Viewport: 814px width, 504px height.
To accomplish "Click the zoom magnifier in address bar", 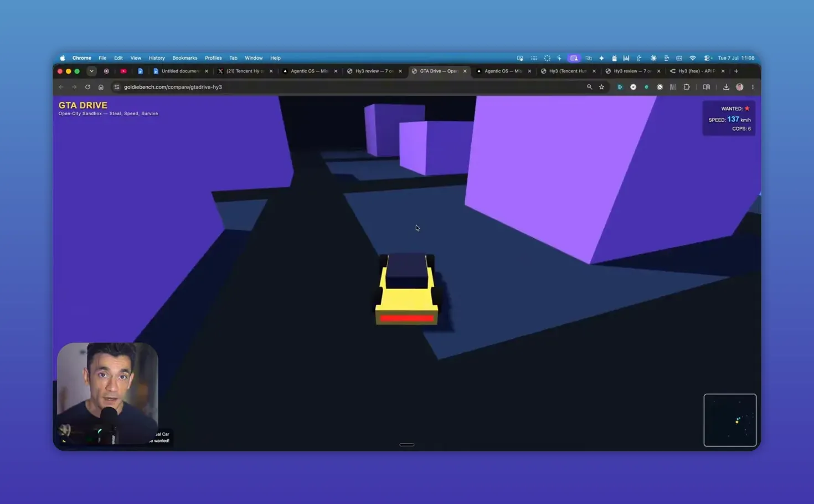I will (589, 87).
